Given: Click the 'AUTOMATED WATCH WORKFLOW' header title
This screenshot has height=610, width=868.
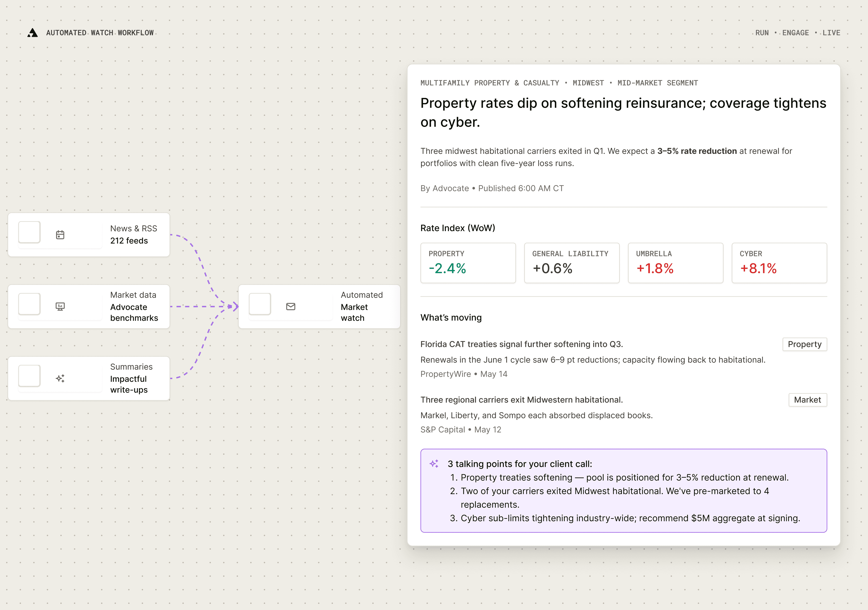Looking at the screenshot, I should [x=100, y=33].
